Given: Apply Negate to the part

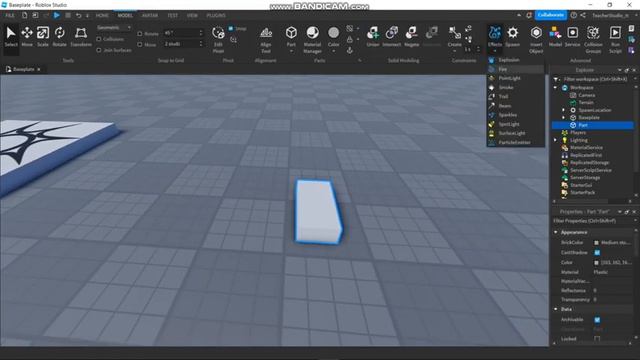Looking at the screenshot, I should pos(411,37).
